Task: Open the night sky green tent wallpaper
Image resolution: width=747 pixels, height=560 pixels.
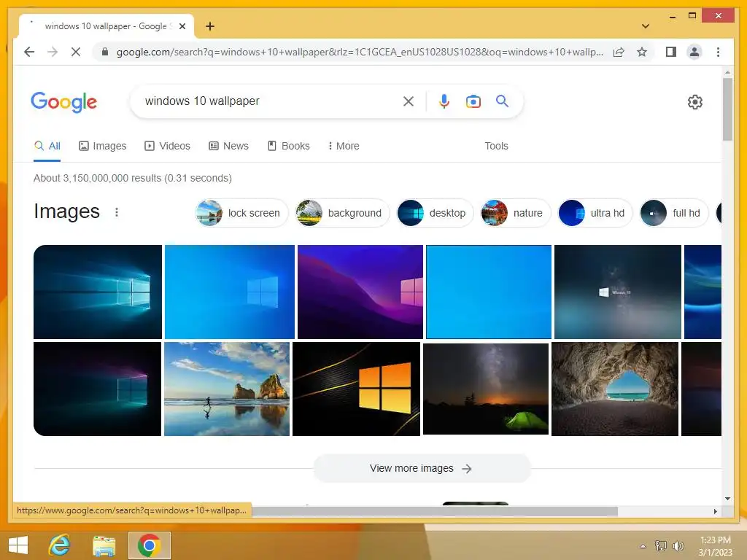Action: [486, 389]
